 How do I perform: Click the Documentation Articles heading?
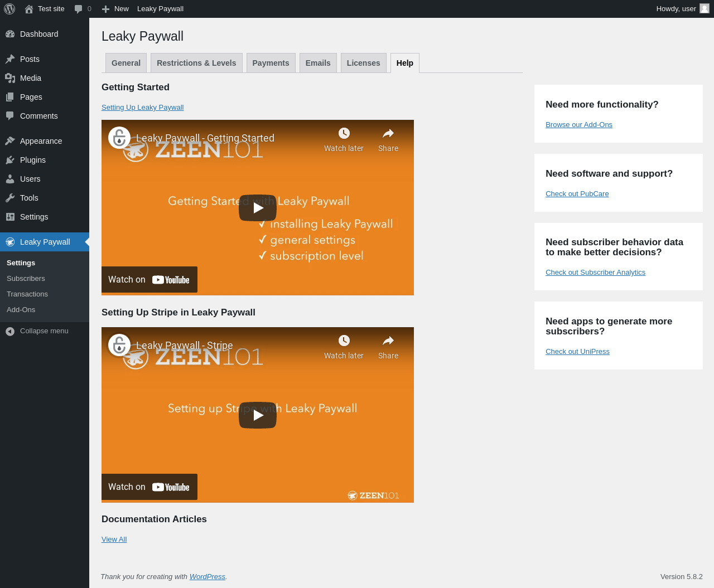click(x=154, y=519)
